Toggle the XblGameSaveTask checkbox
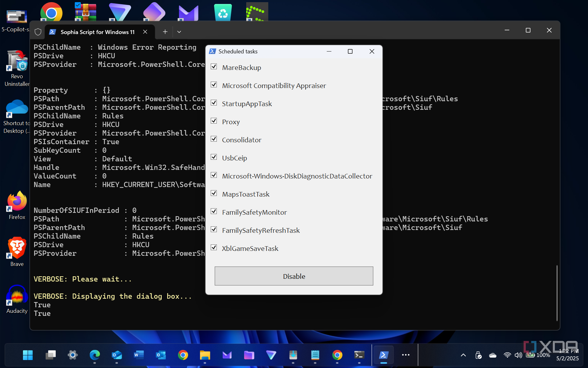The width and height of the screenshot is (588, 368). coord(214,248)
